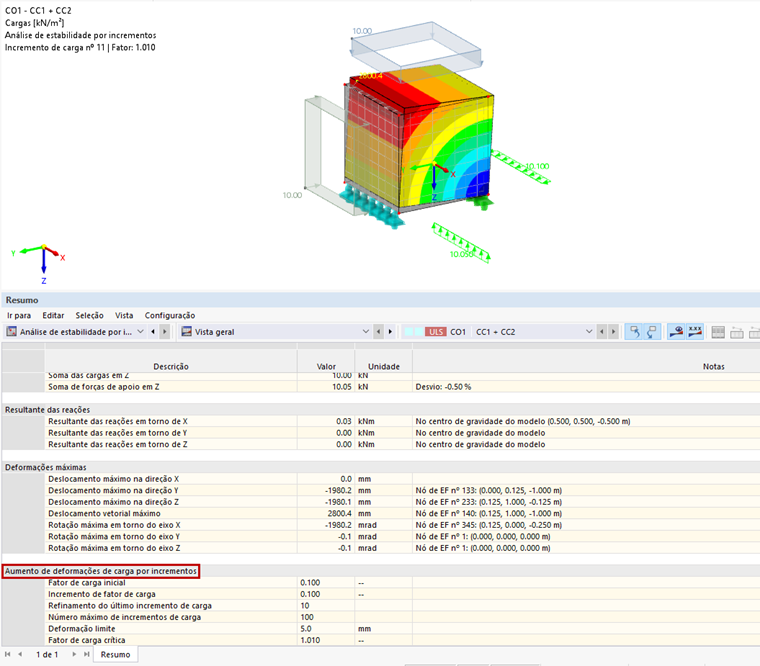Click Número máximo de incrementos de carga row
The image size is (760, 666).
380,618
